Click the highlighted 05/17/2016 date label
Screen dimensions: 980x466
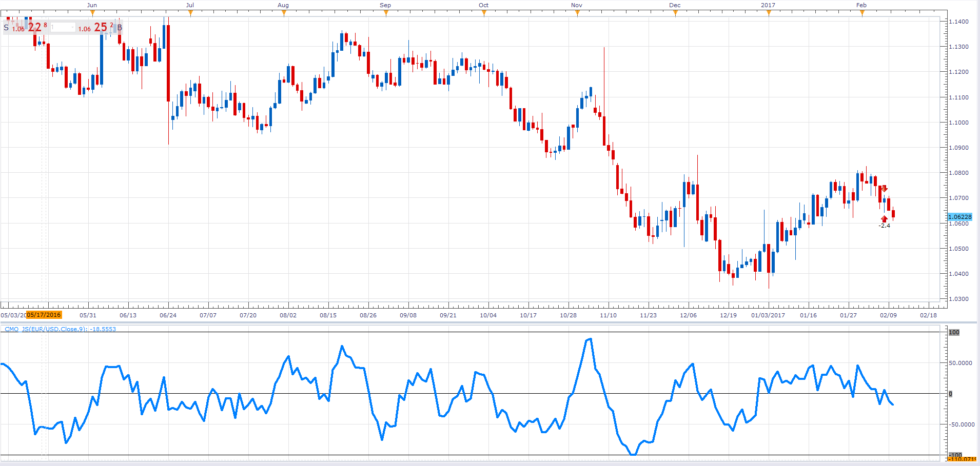[44, 315]
